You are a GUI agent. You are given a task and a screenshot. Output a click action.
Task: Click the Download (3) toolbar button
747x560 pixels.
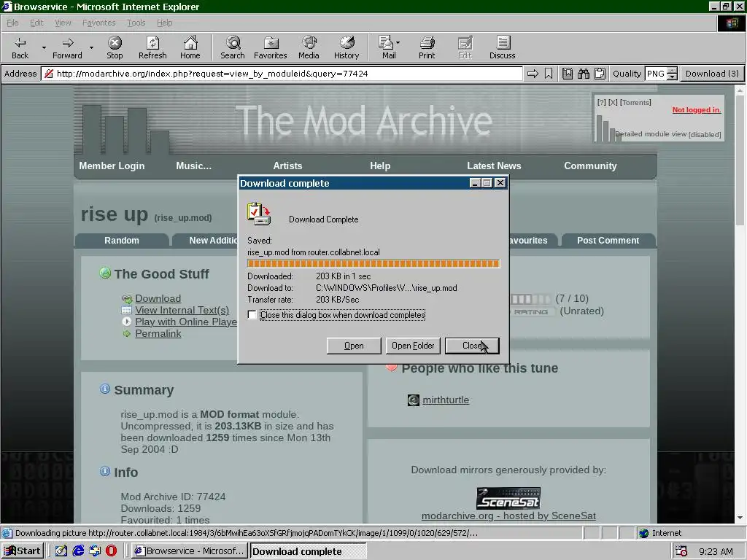click(x=712, y=74)
